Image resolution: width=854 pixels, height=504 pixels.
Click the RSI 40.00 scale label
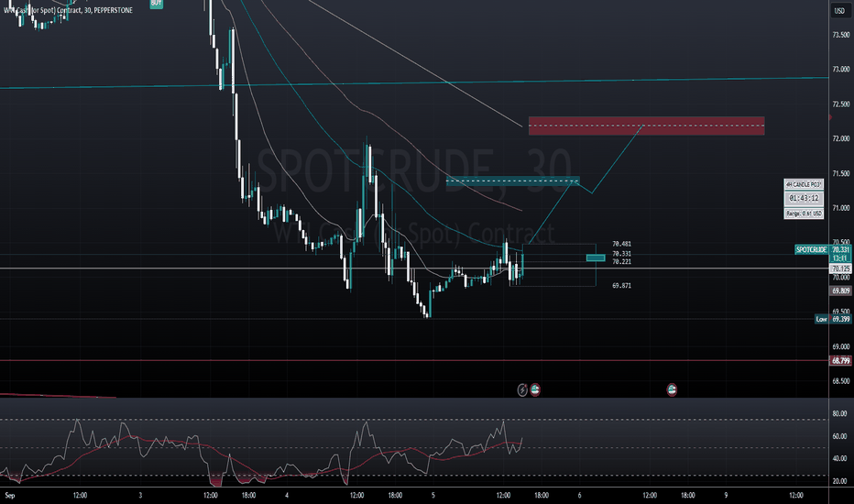point(840,459)
